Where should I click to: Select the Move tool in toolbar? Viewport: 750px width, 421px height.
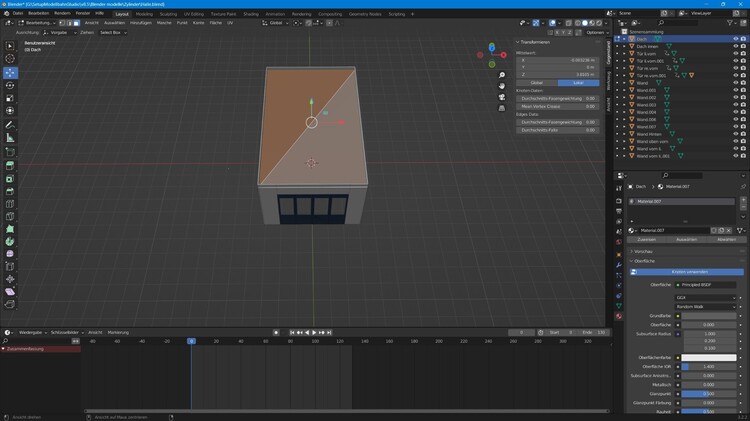click(10, 73)
